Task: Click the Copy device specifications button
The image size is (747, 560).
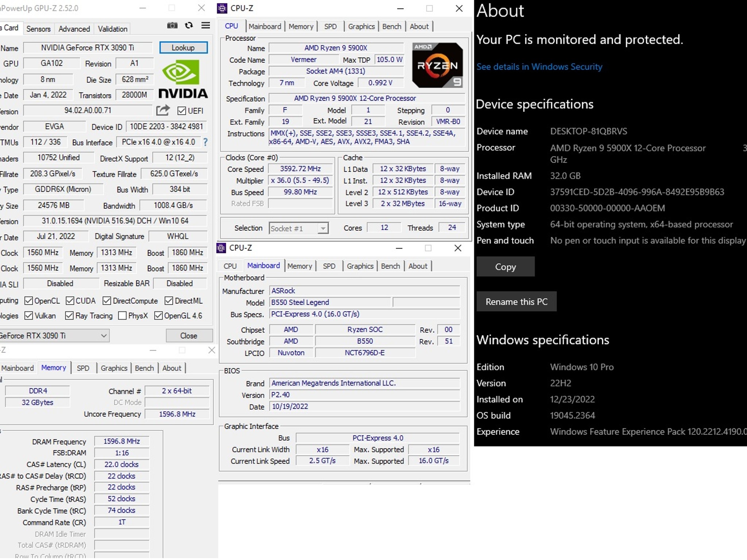Action: tap(505, 267)
